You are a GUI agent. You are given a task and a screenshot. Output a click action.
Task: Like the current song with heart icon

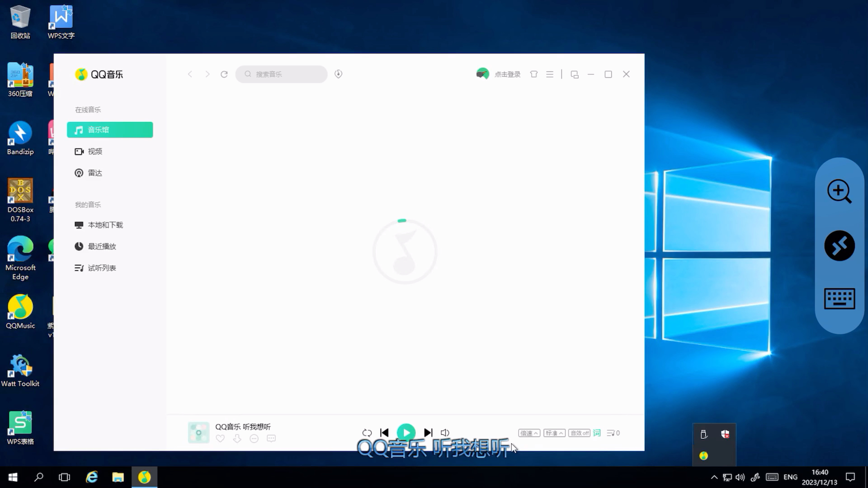(220, 438)
